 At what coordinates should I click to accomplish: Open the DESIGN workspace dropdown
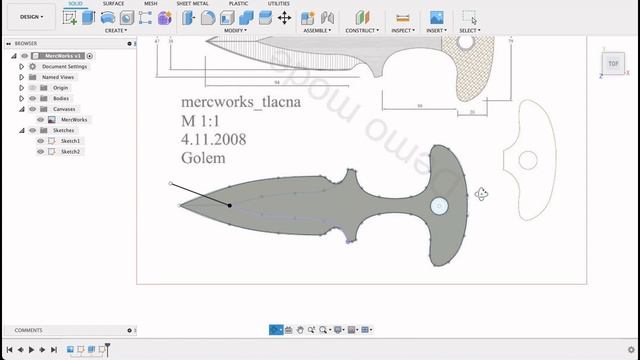[31, 17]
